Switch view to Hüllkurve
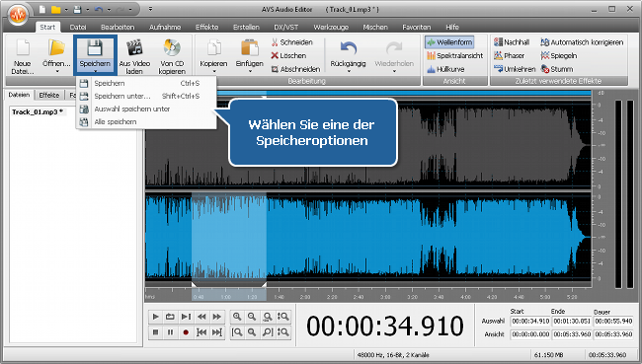642x364 pixels. coord(445,69)
